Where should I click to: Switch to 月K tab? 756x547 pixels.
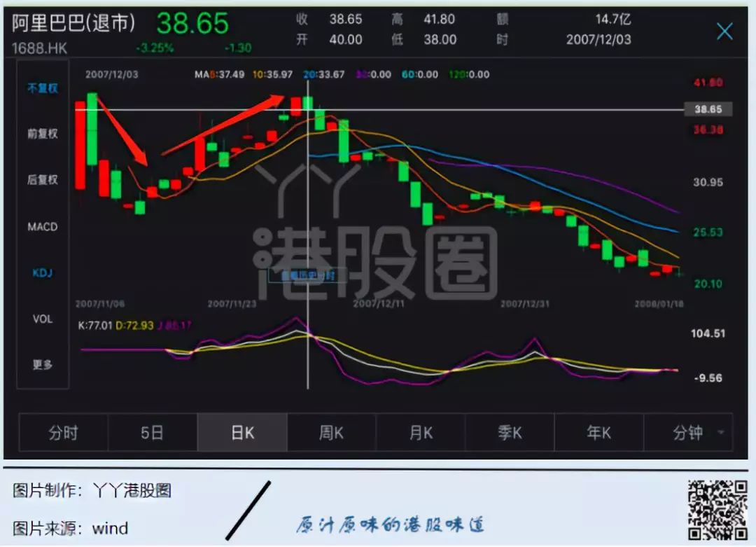tap(421, 433)
